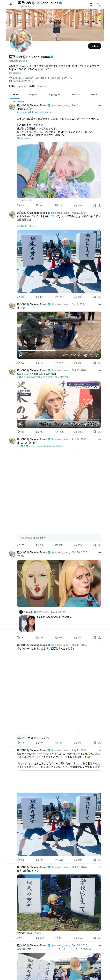Reply to the pinned Marcille post

(x=18, y=205)
